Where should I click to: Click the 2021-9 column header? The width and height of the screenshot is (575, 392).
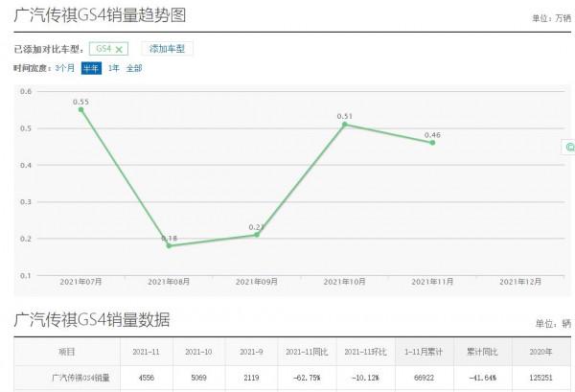(x=251, y=352)
